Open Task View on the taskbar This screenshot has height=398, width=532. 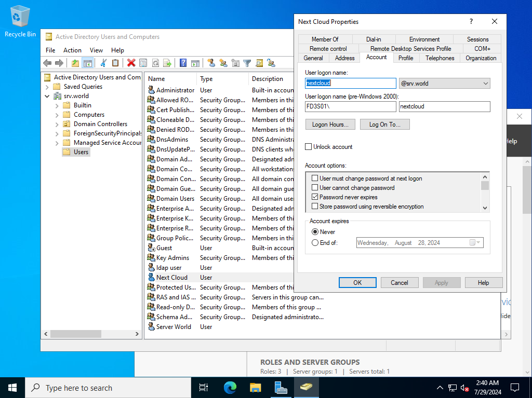[x=204, y=388]
